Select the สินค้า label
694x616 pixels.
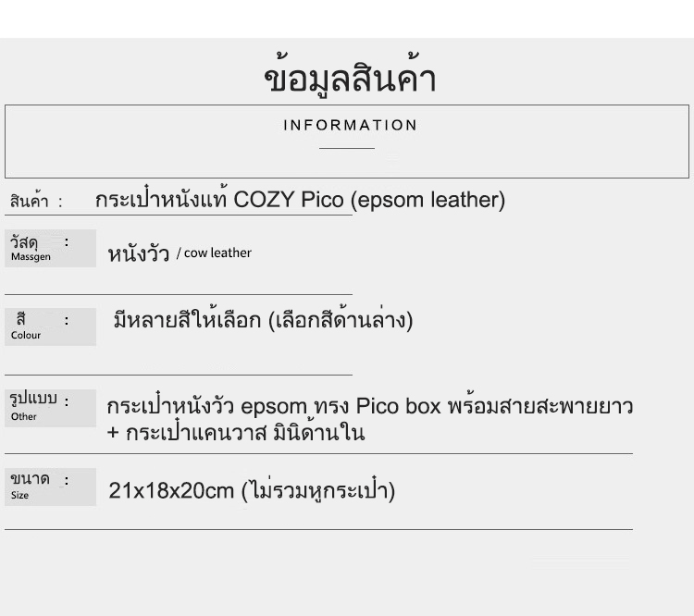point(30,201)
